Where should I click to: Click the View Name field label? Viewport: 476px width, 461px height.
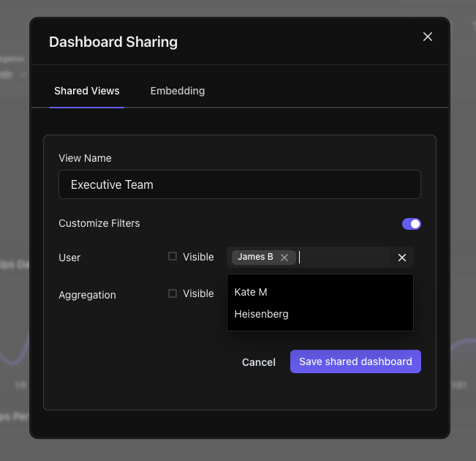85,158
